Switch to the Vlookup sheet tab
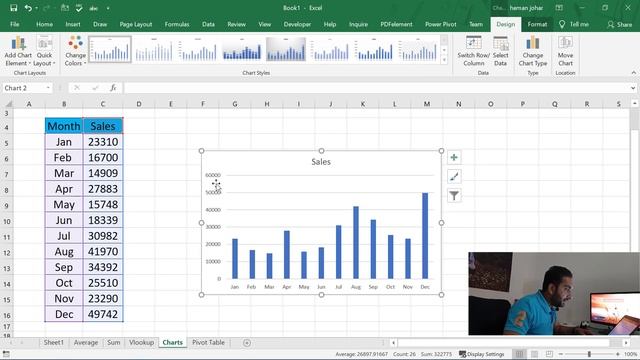640x360 pixels. point(141,342)
